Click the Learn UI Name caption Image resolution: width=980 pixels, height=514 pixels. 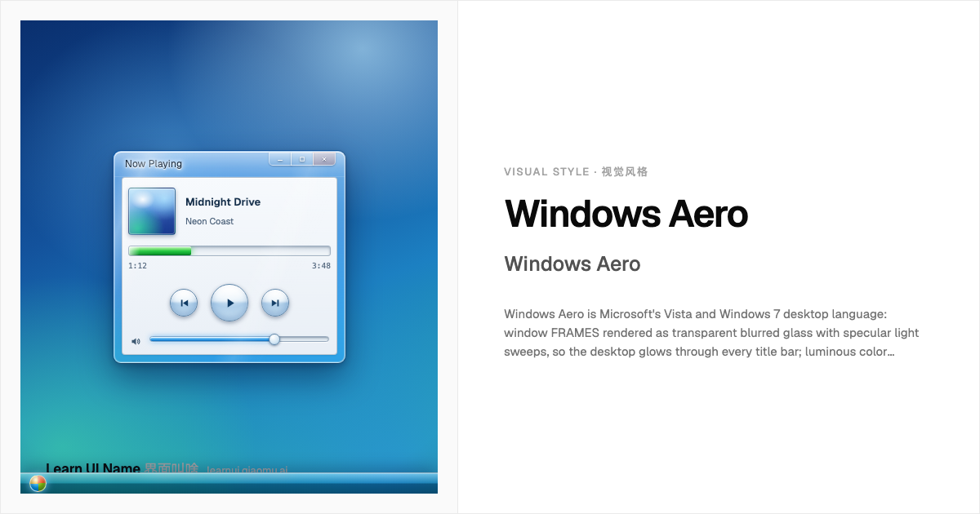[93, 467]
